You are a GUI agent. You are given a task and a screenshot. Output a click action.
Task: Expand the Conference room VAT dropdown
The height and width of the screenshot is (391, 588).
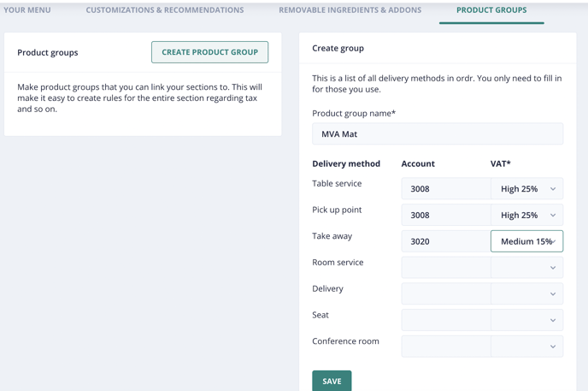(x=526, y=347)
